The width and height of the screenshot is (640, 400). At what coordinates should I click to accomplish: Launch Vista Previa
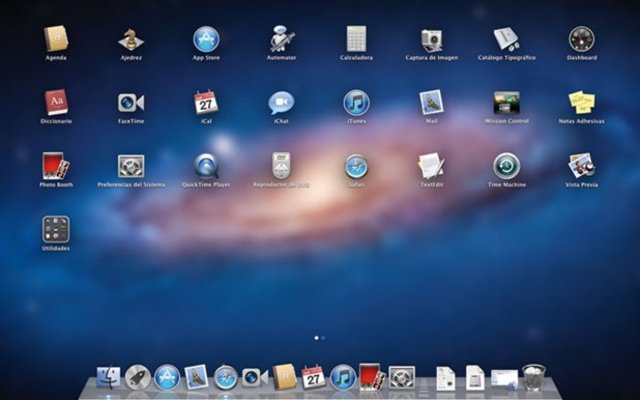(x=582, y=165)
